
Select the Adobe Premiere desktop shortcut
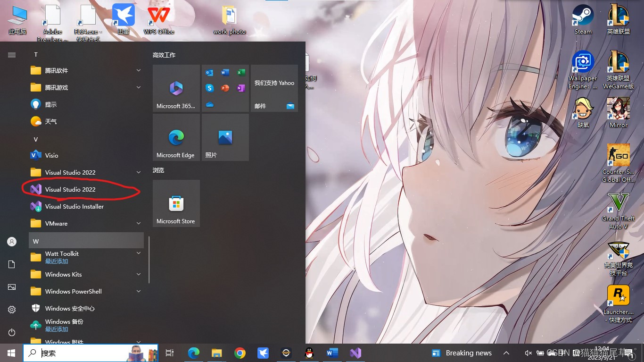pyautogui.click(x=52, y=23)
